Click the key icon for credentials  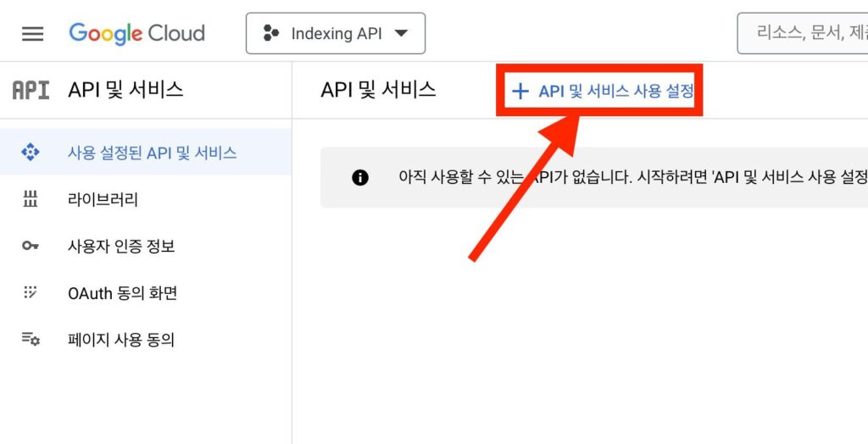(31, 247)
